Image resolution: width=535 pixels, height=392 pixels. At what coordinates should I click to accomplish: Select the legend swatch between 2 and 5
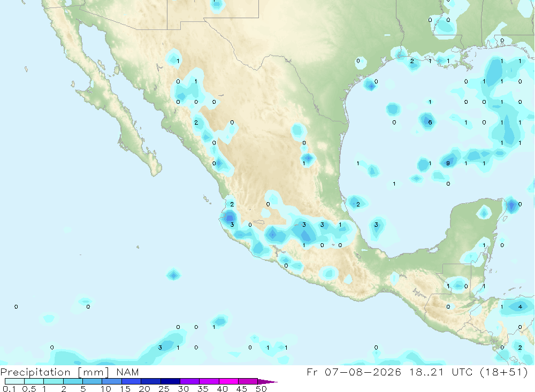(x=73, y=381)
